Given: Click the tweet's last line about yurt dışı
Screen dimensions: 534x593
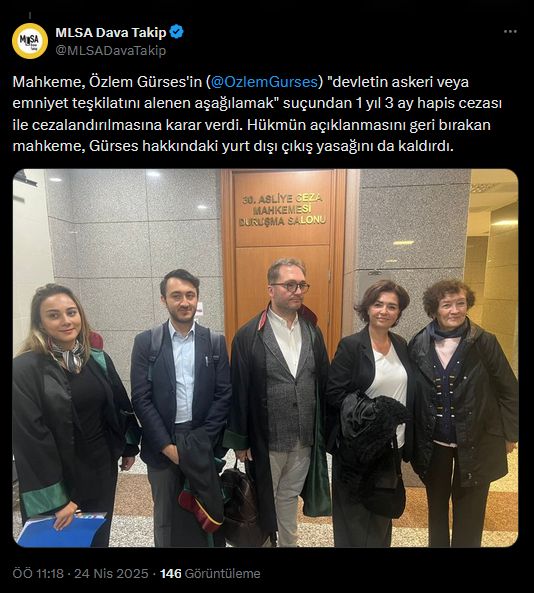Looking at the screenshot, I should pos(233,146).
